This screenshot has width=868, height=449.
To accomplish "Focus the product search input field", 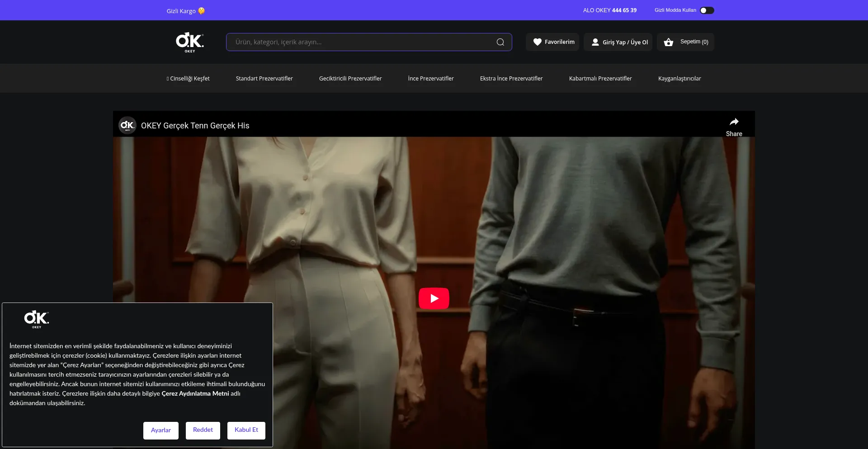I will click(362, 42).
